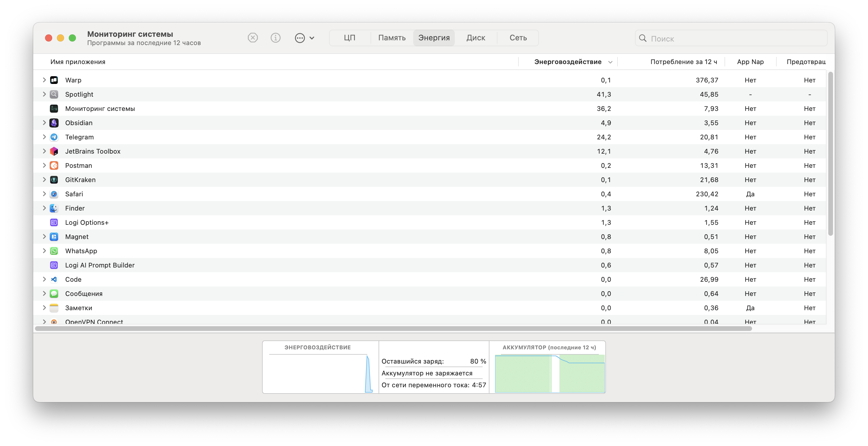The height and width of the screenshot is (446, 868).
Task: Click the horizontal scrollbar thumb
Action: click(393, 328)
